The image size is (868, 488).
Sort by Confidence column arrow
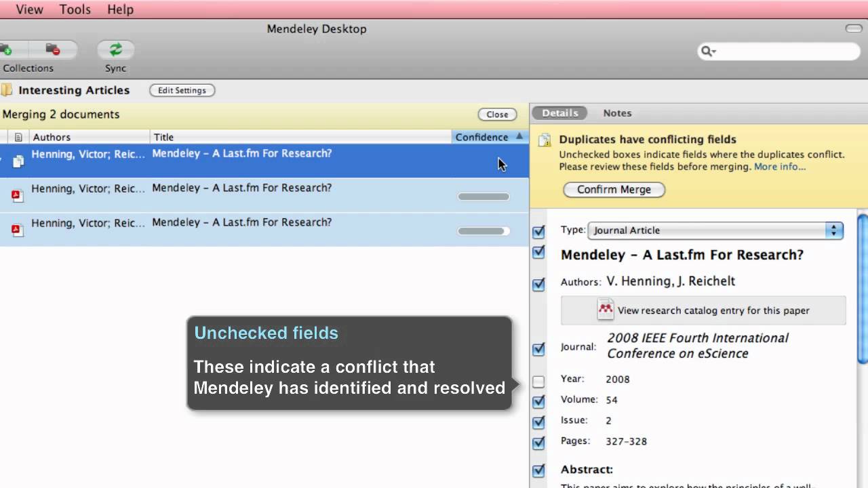coord(519,136)
